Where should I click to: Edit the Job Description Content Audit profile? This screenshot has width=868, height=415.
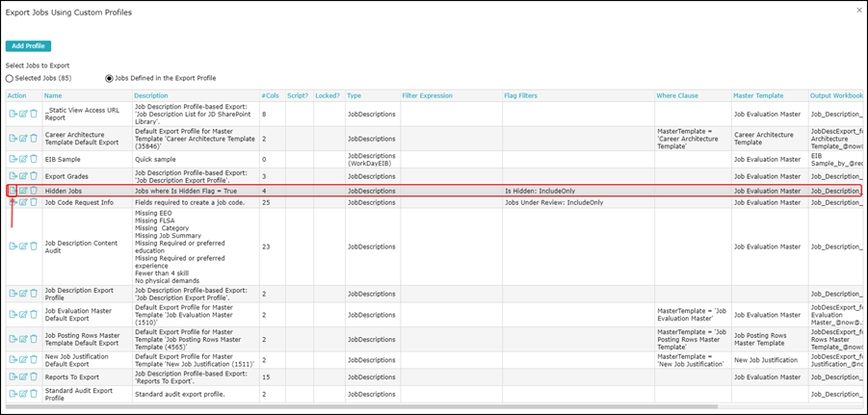pyautogui.click(x=23, y=246)
